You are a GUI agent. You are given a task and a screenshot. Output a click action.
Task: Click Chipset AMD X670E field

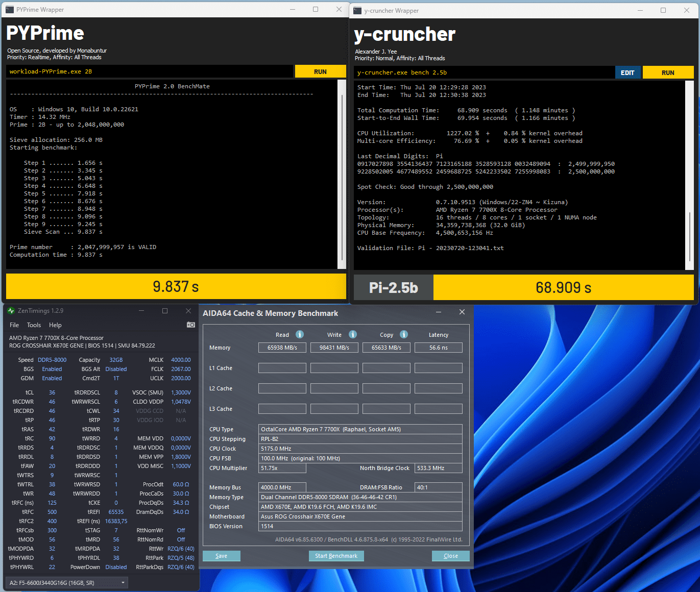click(360, 507)
